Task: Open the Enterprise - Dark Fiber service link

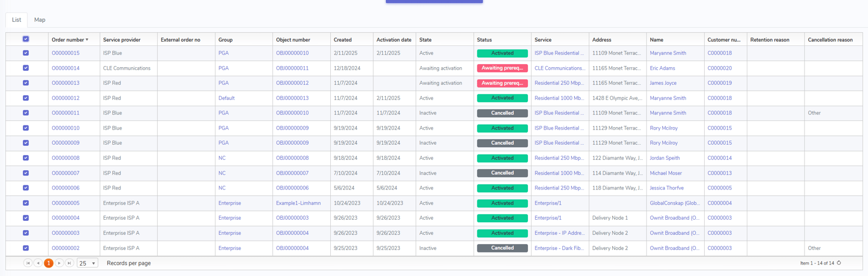Action: click(559, 248)
